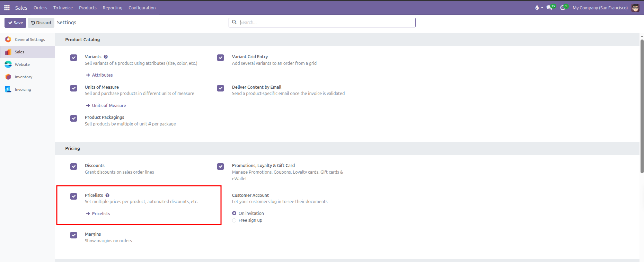644x262 pixels.
Task: Click the Sales app title in navbar
Action: pos(21,8)
